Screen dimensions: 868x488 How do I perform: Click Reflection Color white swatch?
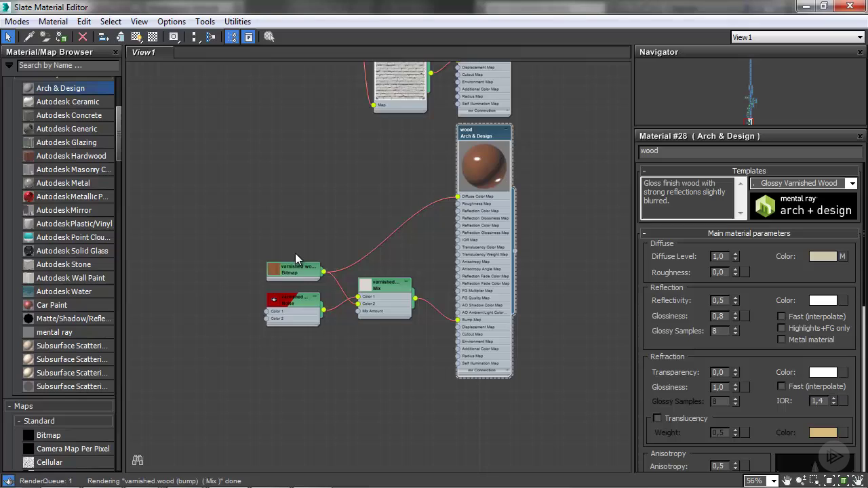point(823,300)
